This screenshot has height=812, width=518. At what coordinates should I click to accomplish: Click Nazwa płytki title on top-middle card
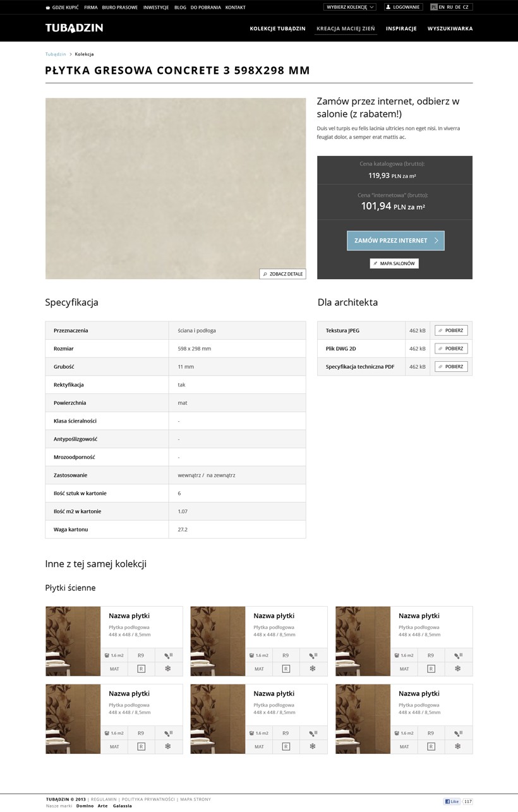274,616
